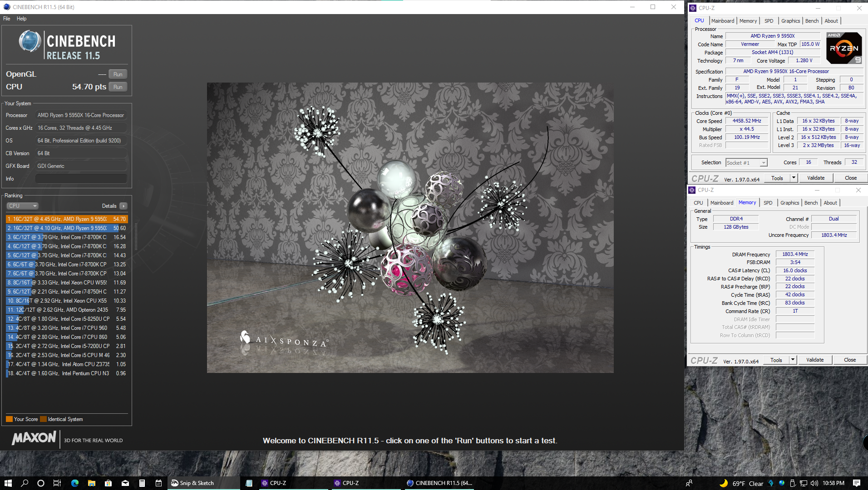
Task: Select ranking row 18 Intel Pentium N3
Action: pos(67,373)
